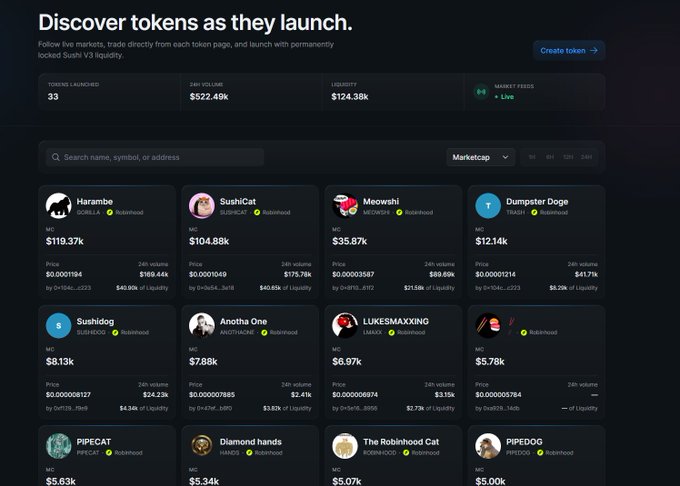Screen dimensions: 680x486
Task: Click Harambe's $119.37k market cap
Action: pos(65,241)
